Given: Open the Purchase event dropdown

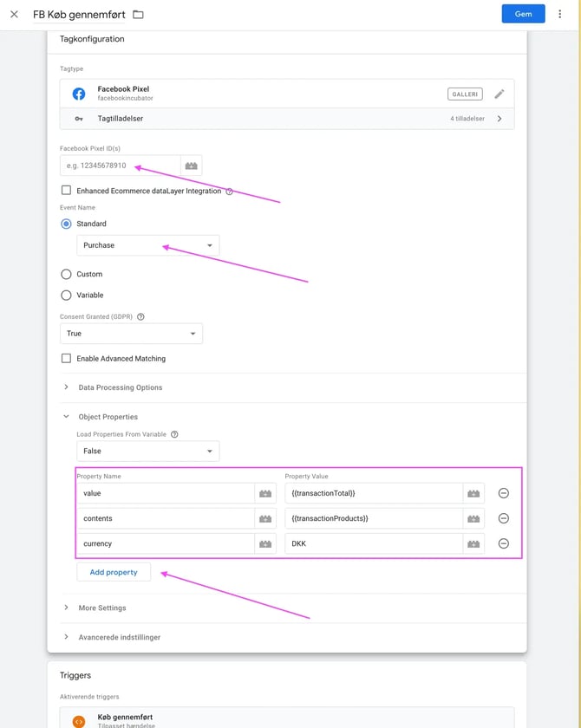Looking at the screenshot, I should pos(147,245).
